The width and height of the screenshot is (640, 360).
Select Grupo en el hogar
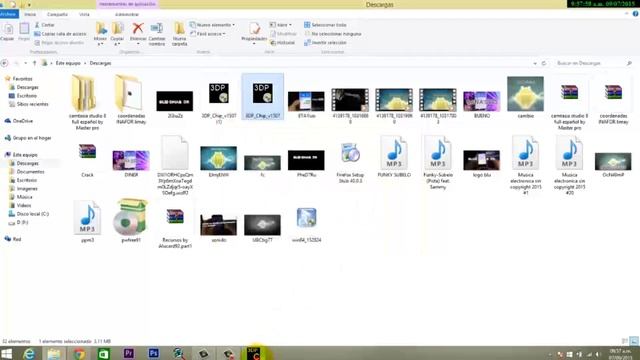point(32,138)
